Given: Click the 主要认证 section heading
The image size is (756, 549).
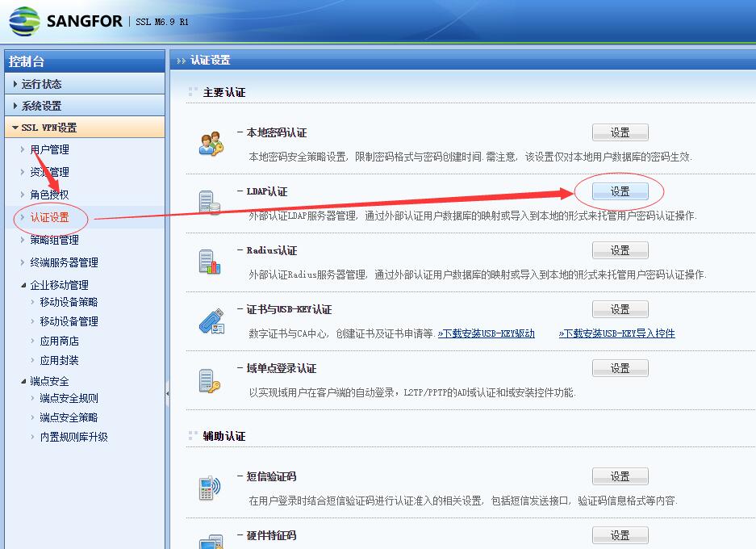Looking at the screenshot, I should pos(224,92).
